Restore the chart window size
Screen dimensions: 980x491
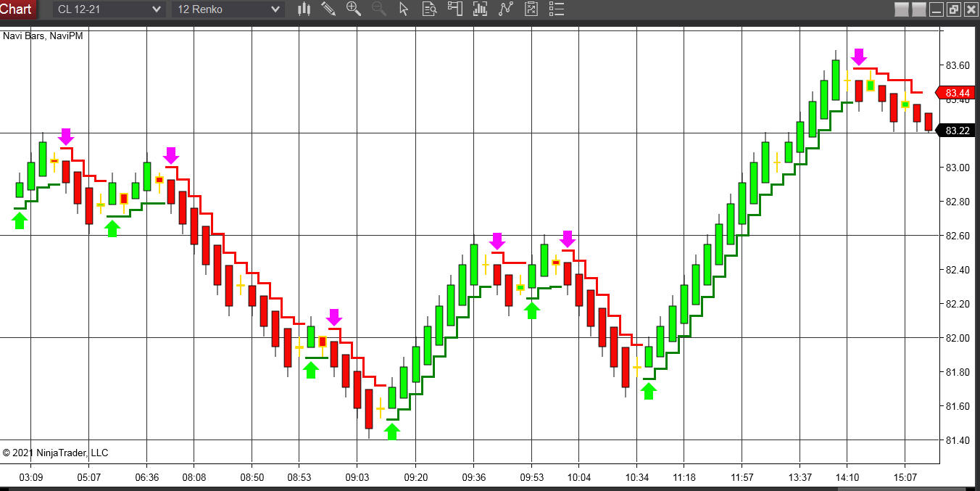(953, 9)
